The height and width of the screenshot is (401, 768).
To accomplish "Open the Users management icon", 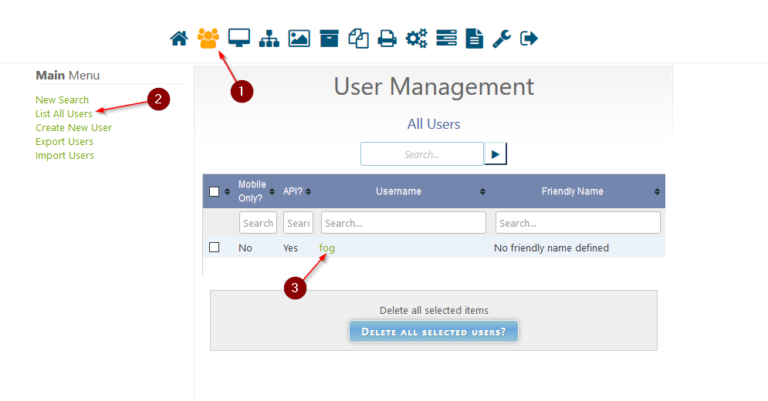I will point(208,39).
